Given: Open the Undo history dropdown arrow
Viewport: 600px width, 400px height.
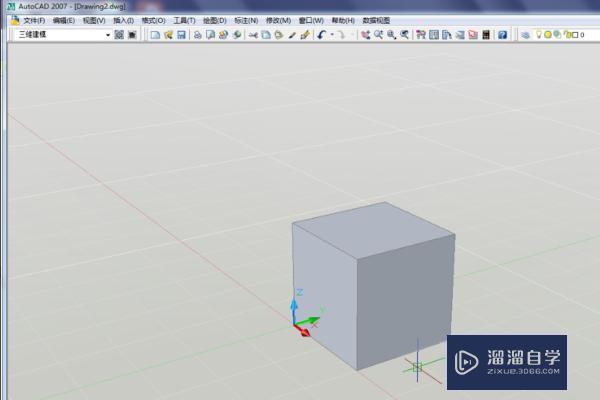Looking at the screenshot, I should click(332, 35).
